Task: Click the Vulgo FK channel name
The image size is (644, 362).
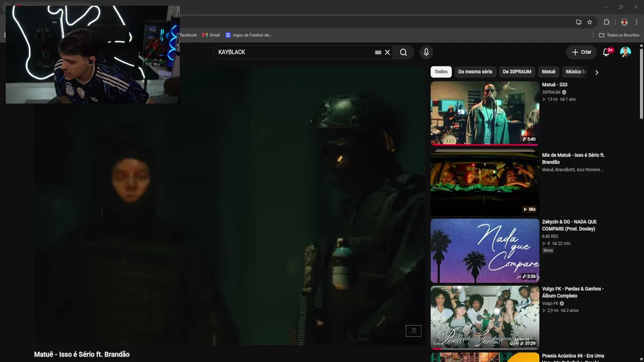Action: 550,304
